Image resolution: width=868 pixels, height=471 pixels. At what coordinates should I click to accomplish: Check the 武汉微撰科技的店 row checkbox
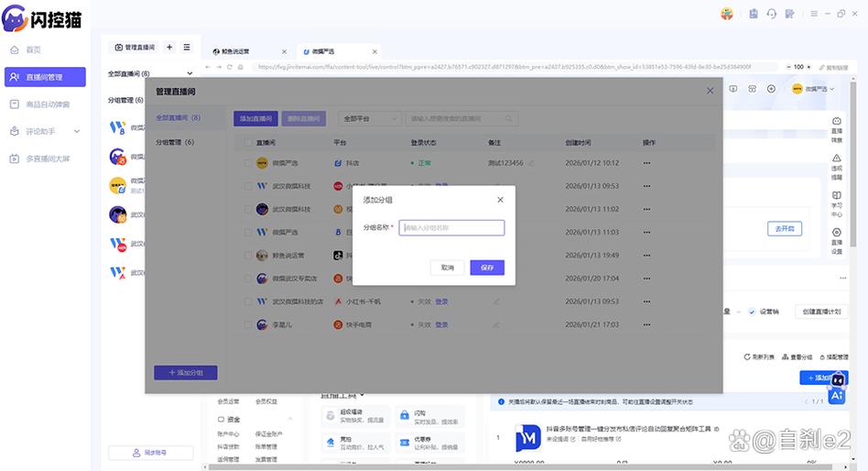coord(248,302)
